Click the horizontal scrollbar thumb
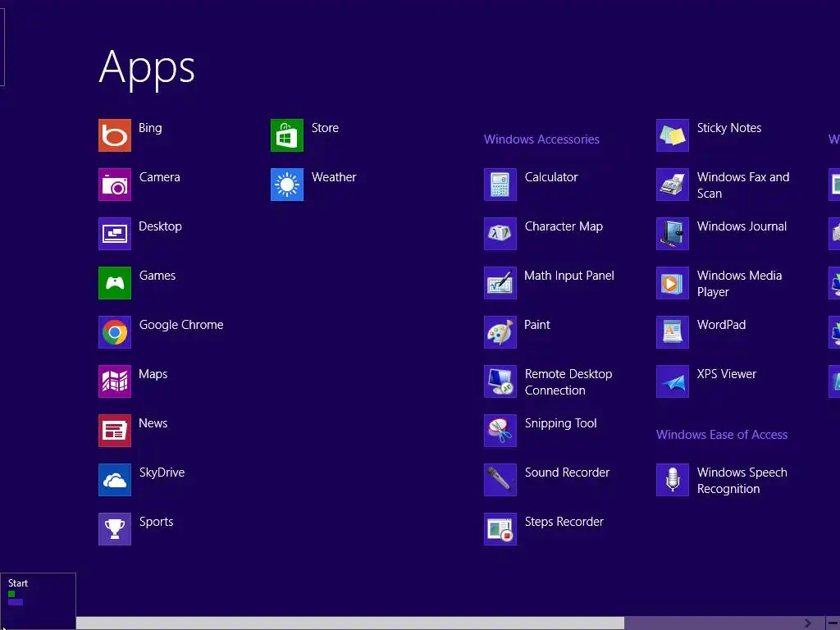The width and height of the screenshot is (840, 630). [349, 623]
